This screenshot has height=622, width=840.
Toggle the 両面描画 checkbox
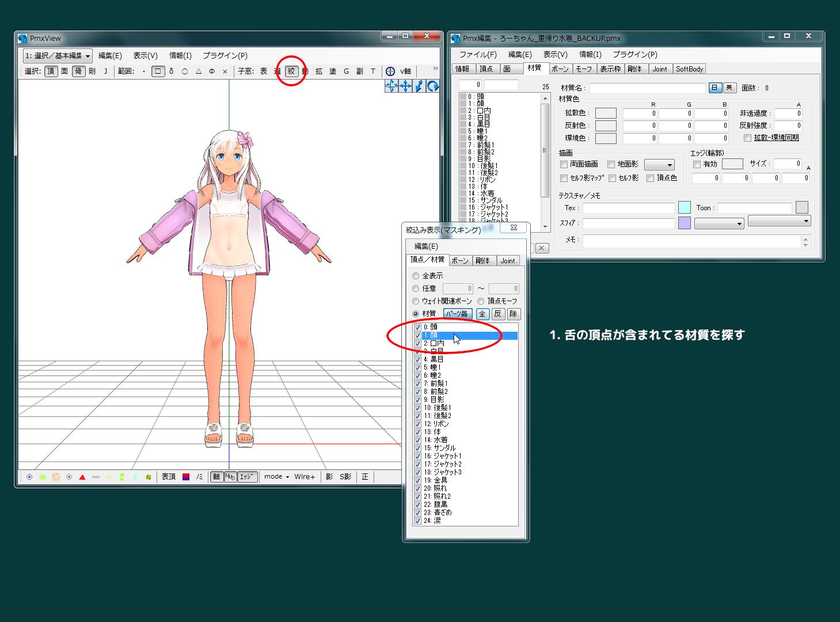[564, 164]
